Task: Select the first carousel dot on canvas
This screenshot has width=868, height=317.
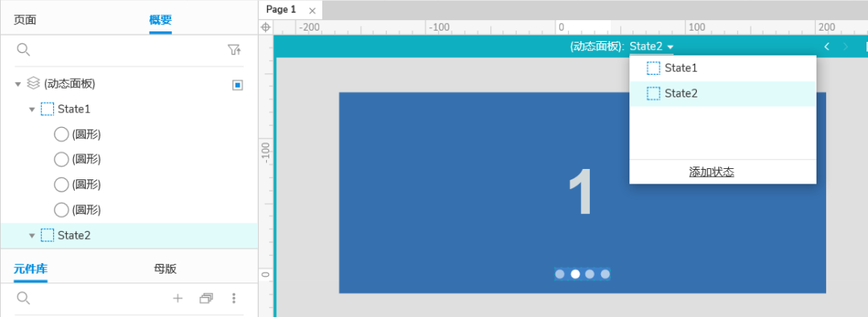Action: click(x=559, y=274)
